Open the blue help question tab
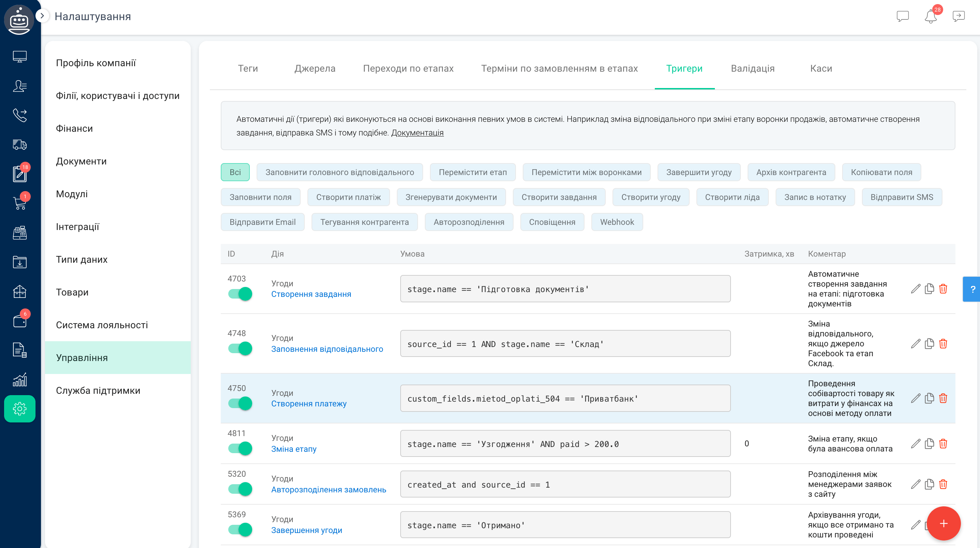 (972, 289)
